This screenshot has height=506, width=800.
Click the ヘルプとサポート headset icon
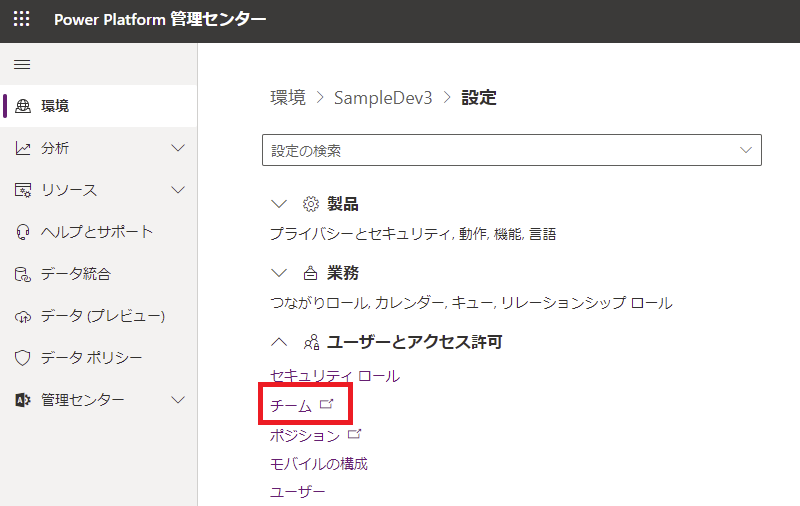coord(22,232)
